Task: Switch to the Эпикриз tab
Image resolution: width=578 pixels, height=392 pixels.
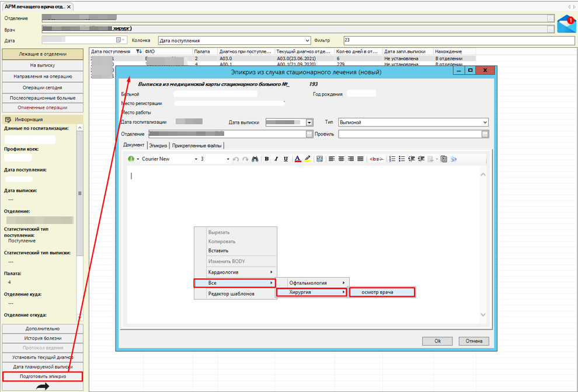Action: click(158, 145)
